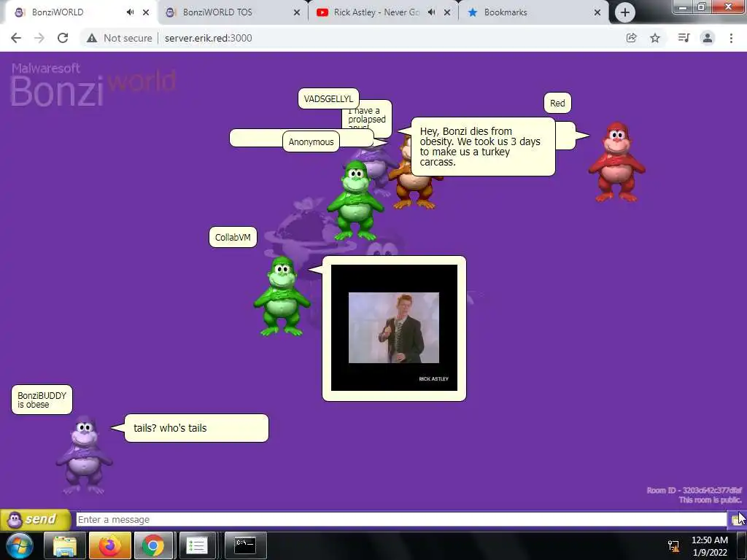Open a new browser tab
This screenshot has width=747, height=560.
click(624, 12)
